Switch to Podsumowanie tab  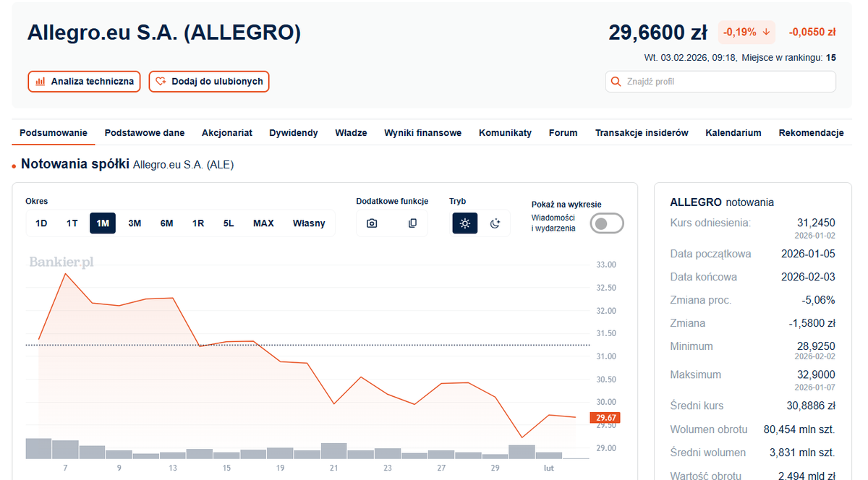54,133
